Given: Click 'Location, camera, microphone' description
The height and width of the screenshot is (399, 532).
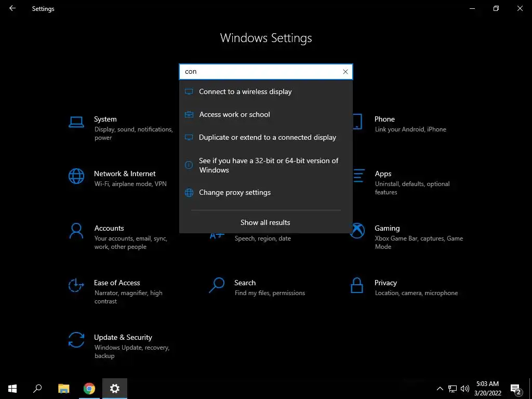Looking at the screenshot, I should tap(416, 293).
